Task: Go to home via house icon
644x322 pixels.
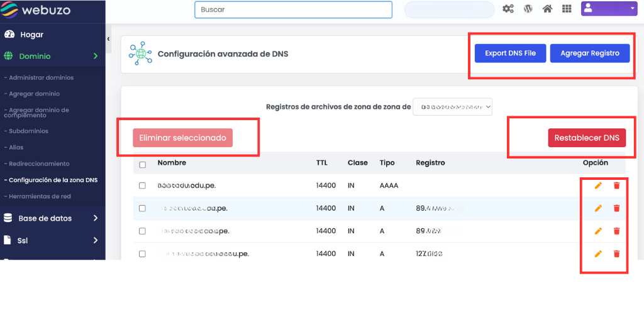Action: pos(547,9)
